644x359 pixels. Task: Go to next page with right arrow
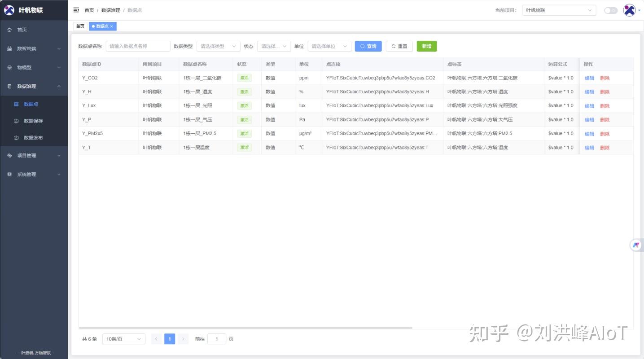pos(183,339)
